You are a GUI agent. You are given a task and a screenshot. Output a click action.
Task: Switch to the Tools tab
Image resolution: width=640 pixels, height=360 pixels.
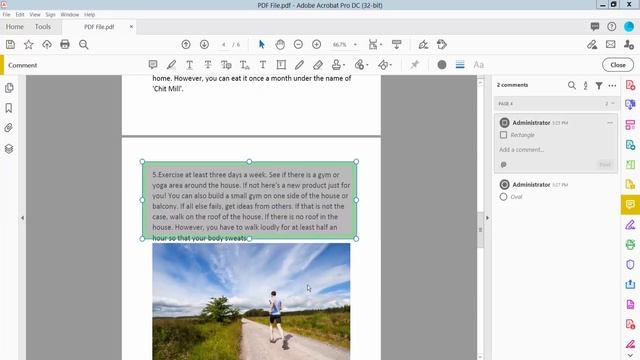pyautogui.click(x=43, y=27)
